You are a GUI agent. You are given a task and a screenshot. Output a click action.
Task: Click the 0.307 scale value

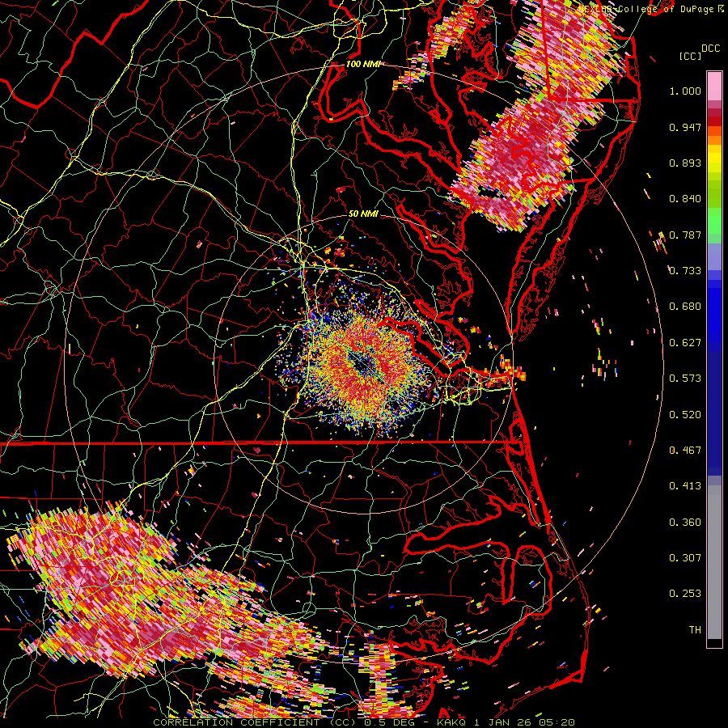[x=685, y=558]
